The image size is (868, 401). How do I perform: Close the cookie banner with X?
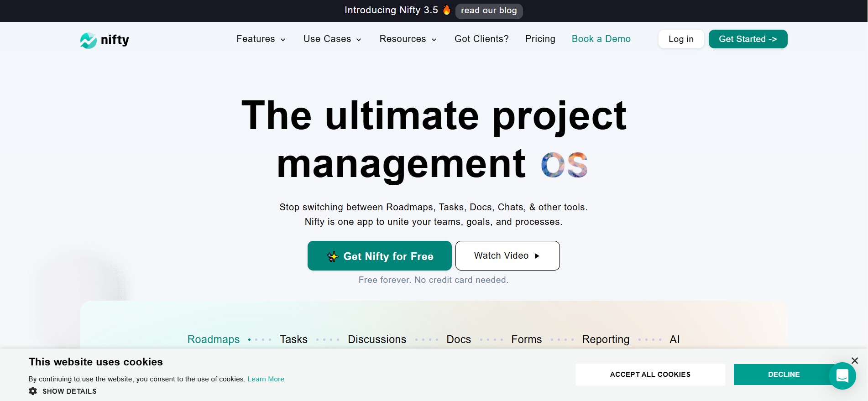coord(855,361)
